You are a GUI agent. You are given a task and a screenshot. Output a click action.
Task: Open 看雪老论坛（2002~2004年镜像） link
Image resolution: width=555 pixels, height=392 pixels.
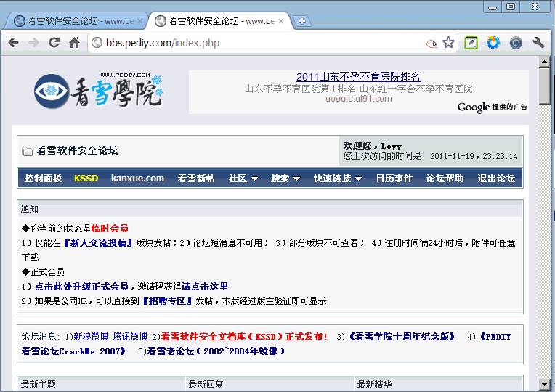coord(216,351)
